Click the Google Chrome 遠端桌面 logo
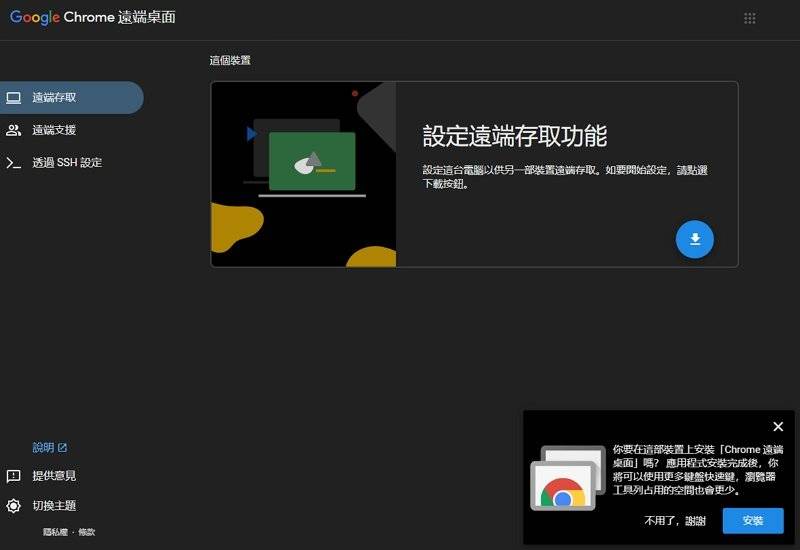800x550 pixels. click(x=93, y=17)
